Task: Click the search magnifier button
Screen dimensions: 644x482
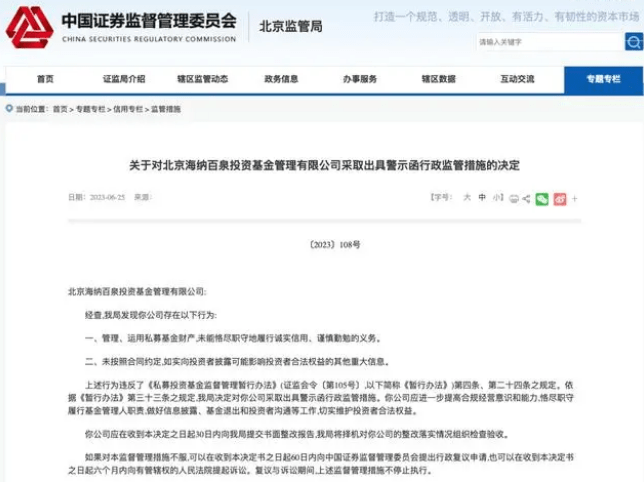Action: (x=634, y=42)
